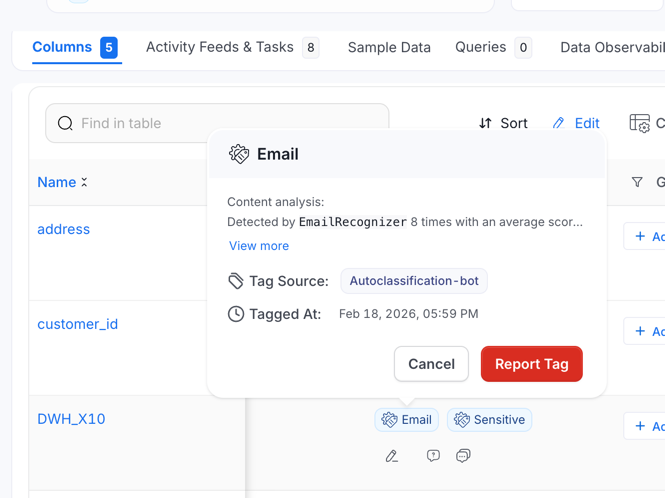Viewport: 665px width, 498px height.
Task: Click the Email tag chip
Action: tap(406, 420)
